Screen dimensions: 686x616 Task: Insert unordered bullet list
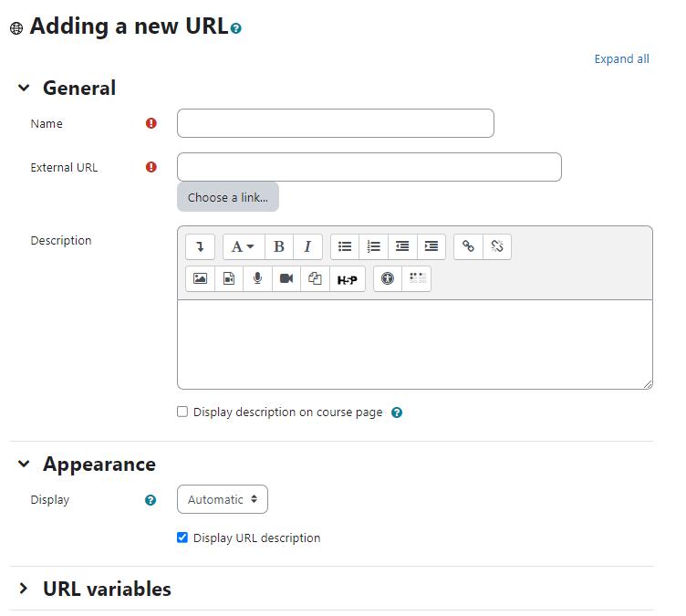coord(345,246)
